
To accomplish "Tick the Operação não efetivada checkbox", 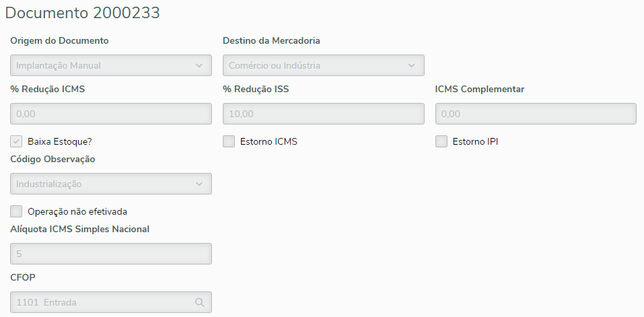I will click(x=17, y=211).
